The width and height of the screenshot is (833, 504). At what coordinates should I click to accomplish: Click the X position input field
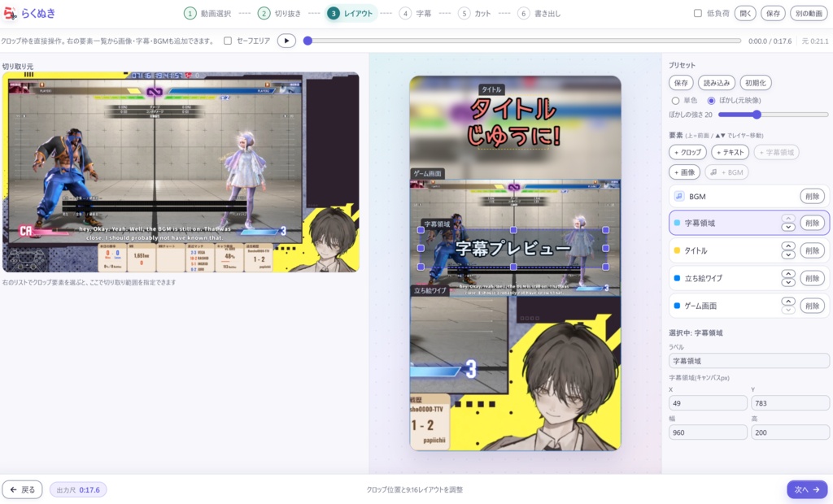click(x=708, y=403)
